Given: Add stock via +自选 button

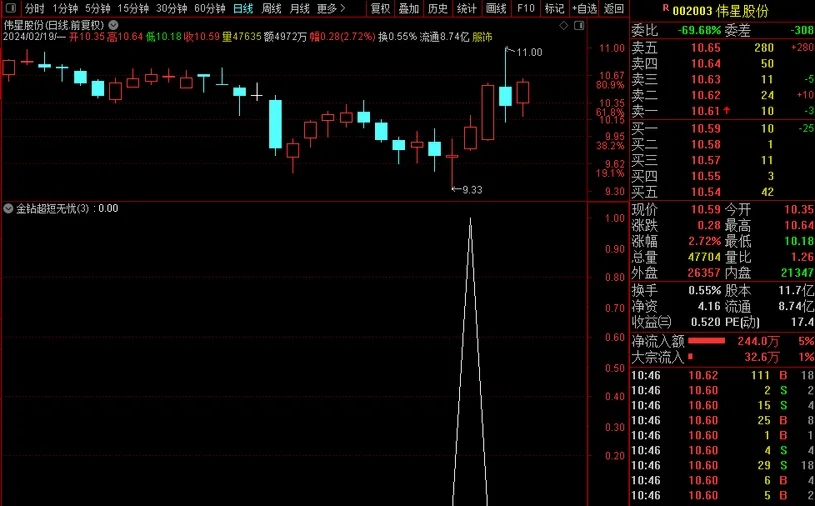Looking at the screenshot, I should tap(584, 8).
